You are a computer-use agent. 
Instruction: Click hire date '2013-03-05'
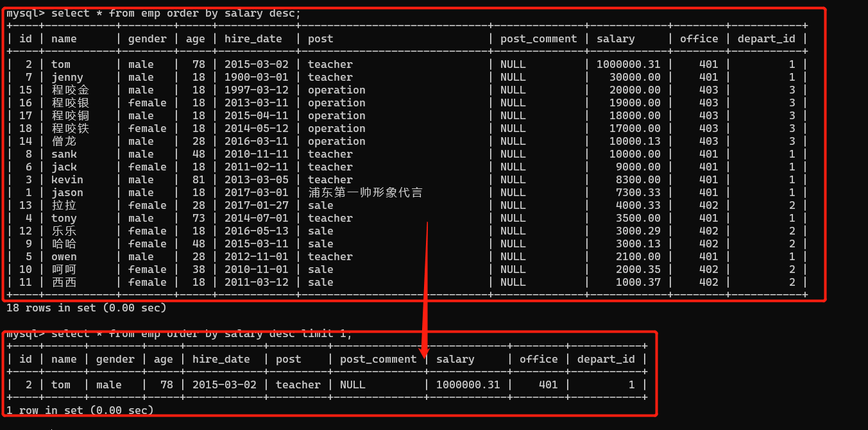point(257,179)
